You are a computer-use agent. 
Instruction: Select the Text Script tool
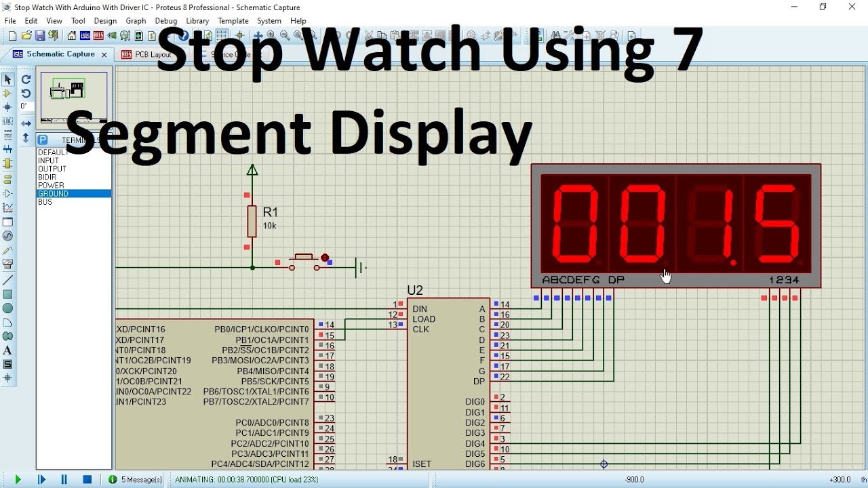(7, 135)
